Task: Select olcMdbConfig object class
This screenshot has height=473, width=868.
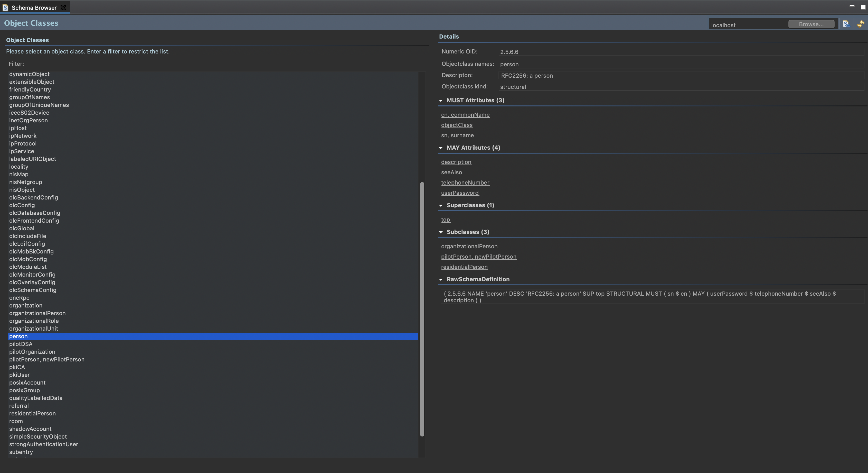Action: point(213,259)
